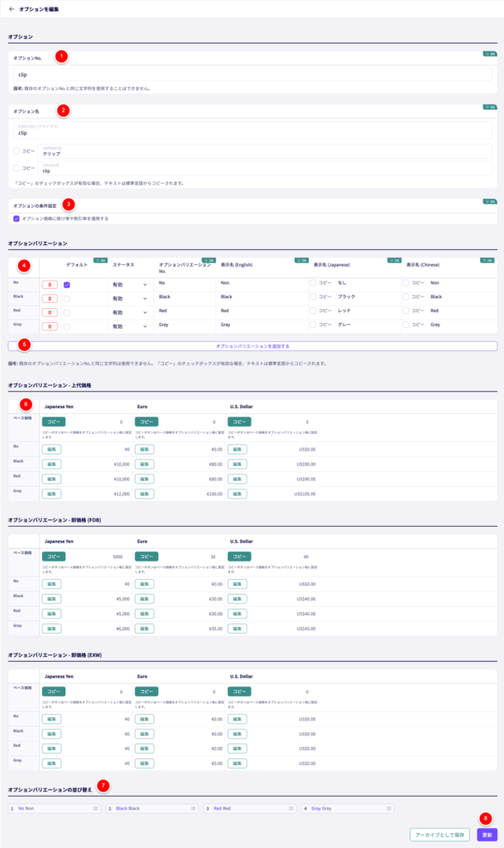Edit the Gray ¥6,000 price in FOB
The width and height of the screenshot is (504, 848).
[51, 629]
